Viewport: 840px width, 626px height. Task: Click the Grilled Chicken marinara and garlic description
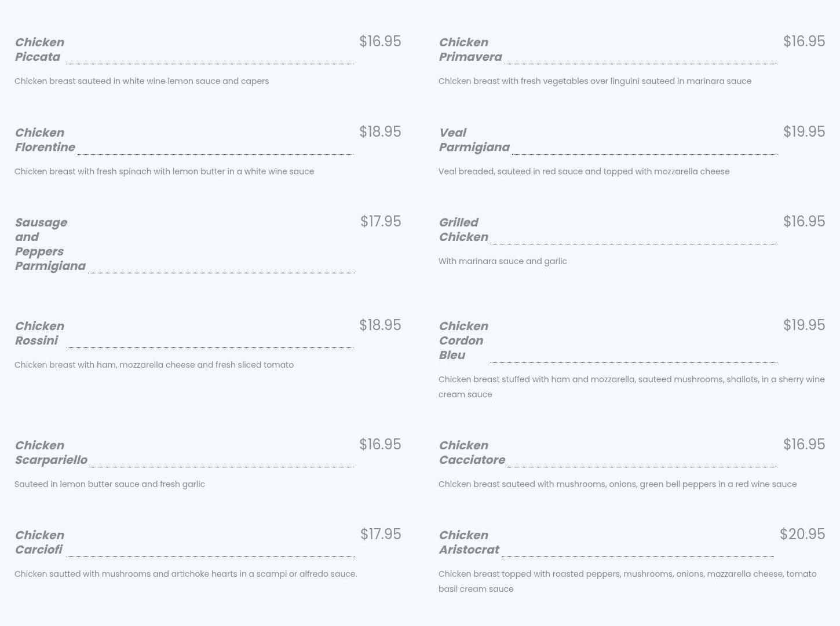click(503, 261)
